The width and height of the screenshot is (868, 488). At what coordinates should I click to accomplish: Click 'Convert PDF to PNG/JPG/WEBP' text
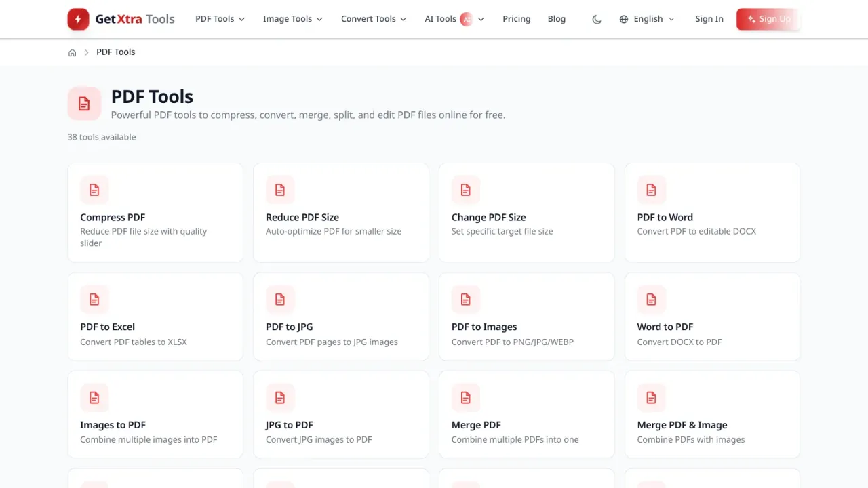coord(513,342)
